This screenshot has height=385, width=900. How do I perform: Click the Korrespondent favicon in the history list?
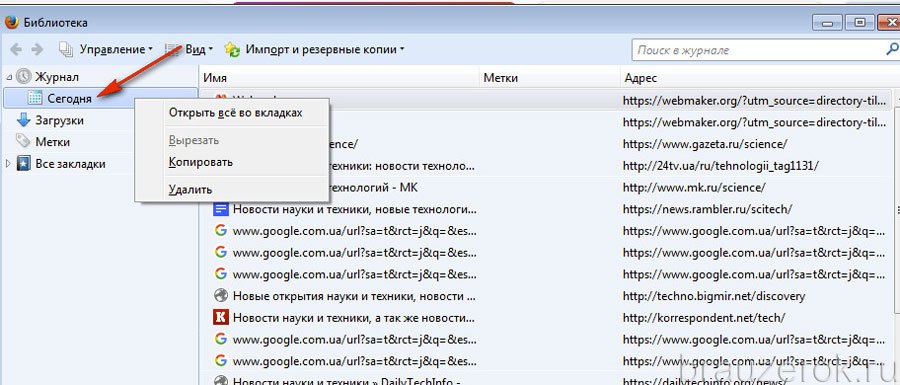[219, 317]
